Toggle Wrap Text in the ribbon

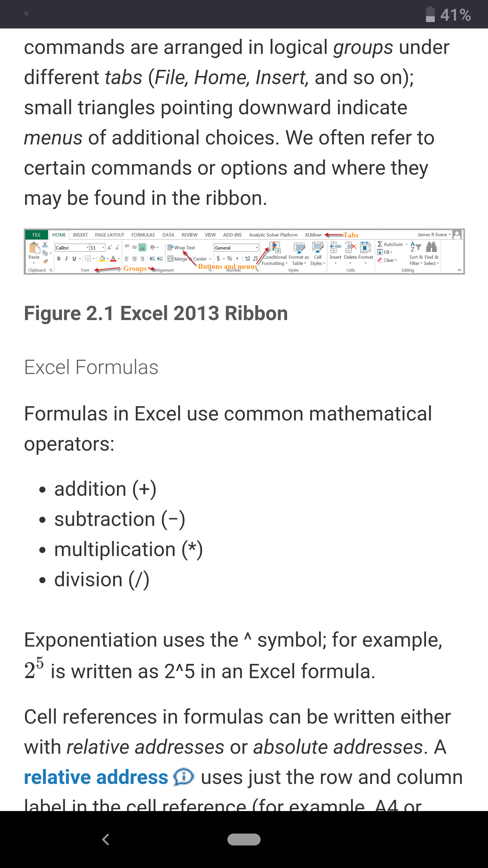pos(181,248)
